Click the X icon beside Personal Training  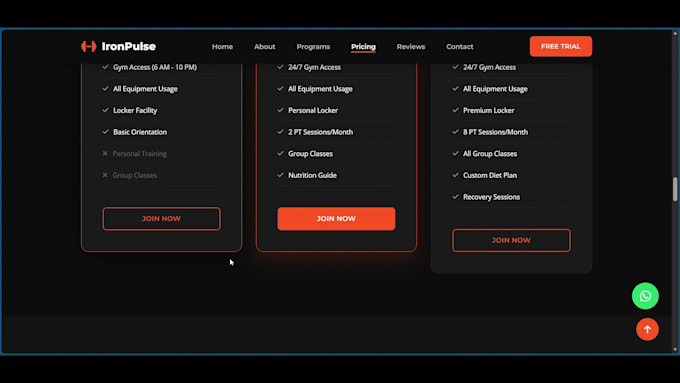tap(105, 153)
